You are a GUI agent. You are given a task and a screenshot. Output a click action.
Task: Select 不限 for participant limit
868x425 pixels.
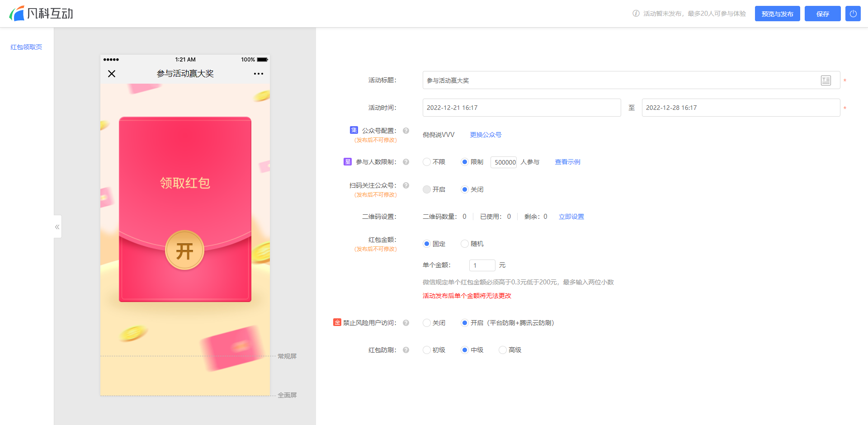pos(427,162)
